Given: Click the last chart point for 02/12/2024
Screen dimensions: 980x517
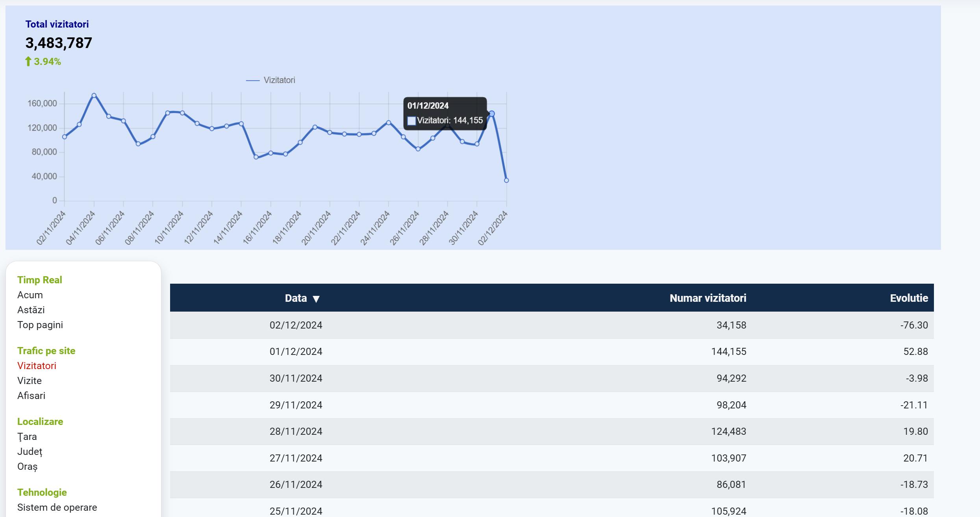Looking at the screenshot, I should coord(506,180).
